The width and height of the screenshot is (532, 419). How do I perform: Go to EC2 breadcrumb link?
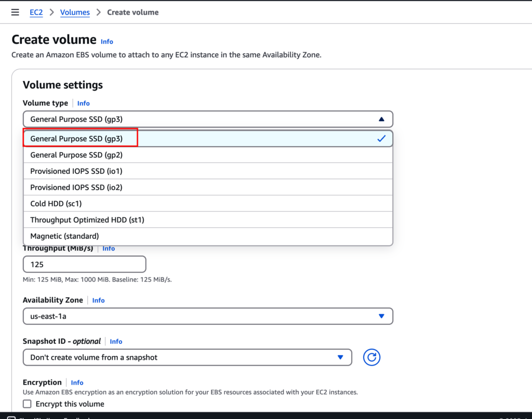[36, 12]
